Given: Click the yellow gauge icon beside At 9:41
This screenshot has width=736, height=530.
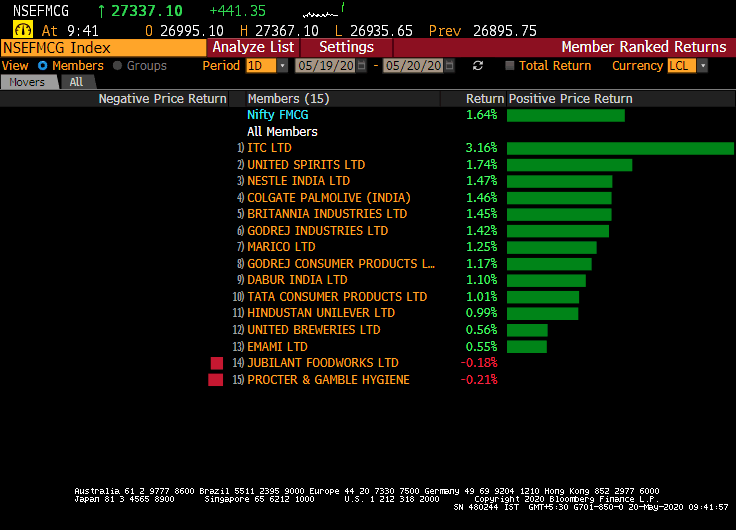Looking at the screenshot, I should pos(22,30).
